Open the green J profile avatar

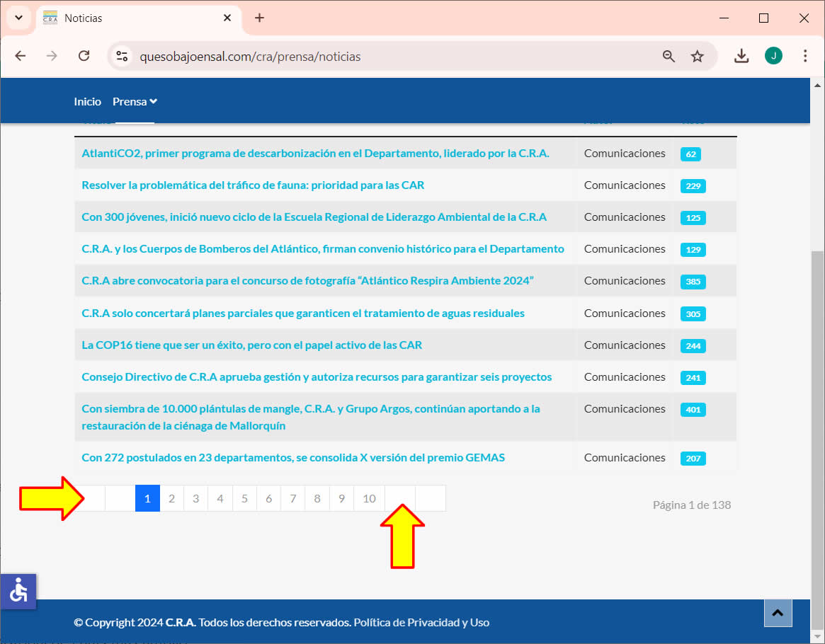[773, 56]
